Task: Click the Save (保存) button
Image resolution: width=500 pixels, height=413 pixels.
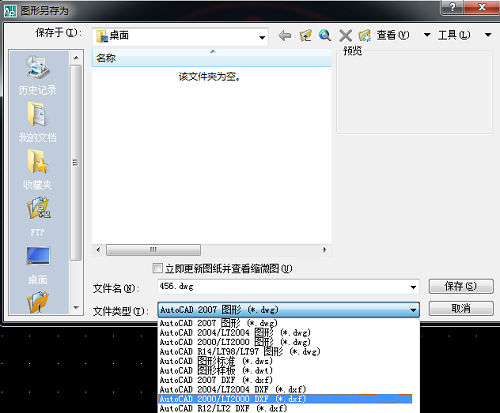Action: (461, 286)
